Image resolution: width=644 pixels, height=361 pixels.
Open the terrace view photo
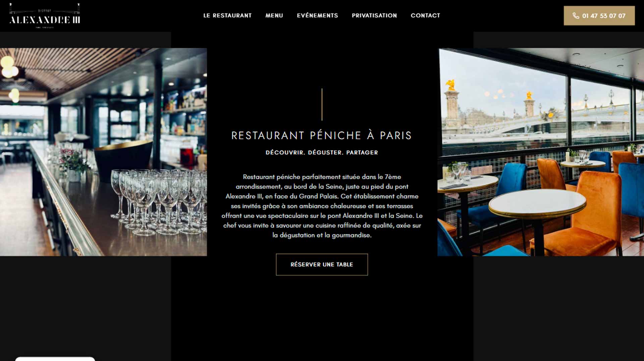[x=541, y=152]
